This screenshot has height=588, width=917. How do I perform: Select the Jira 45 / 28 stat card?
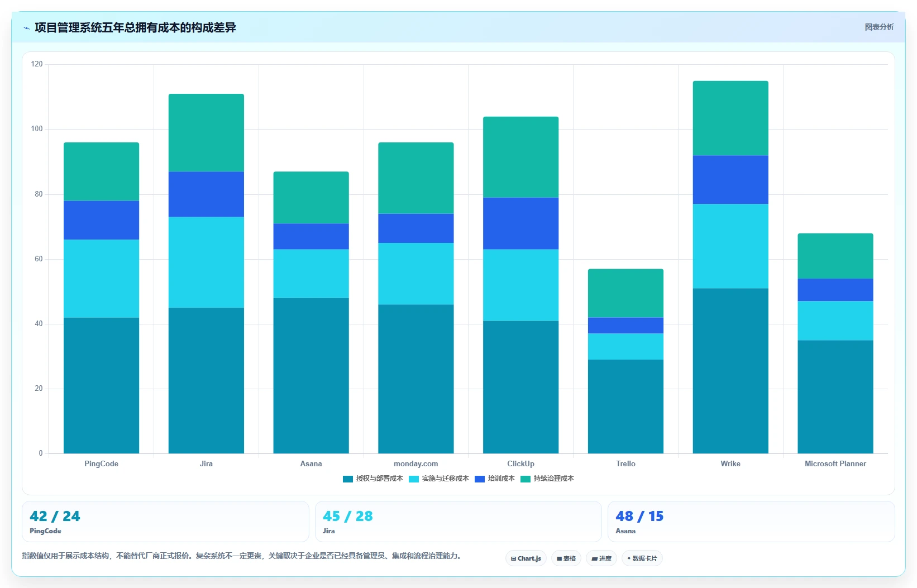click(458, 522)
